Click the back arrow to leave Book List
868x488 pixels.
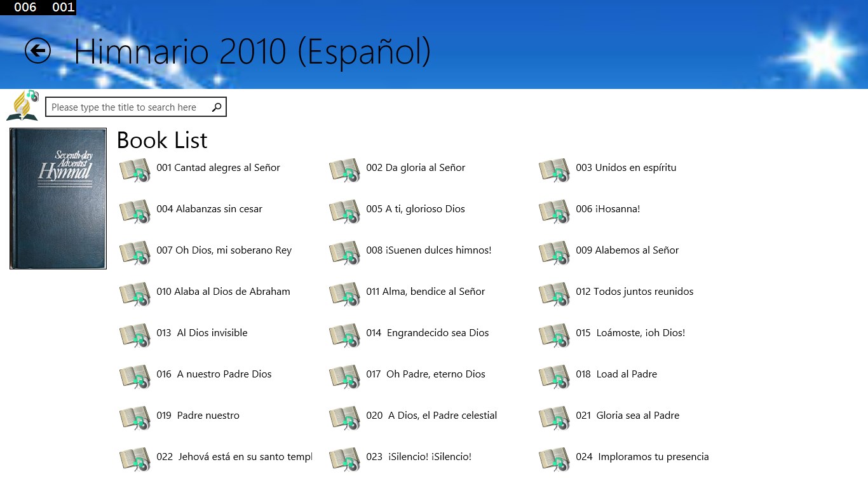(36, 51)
